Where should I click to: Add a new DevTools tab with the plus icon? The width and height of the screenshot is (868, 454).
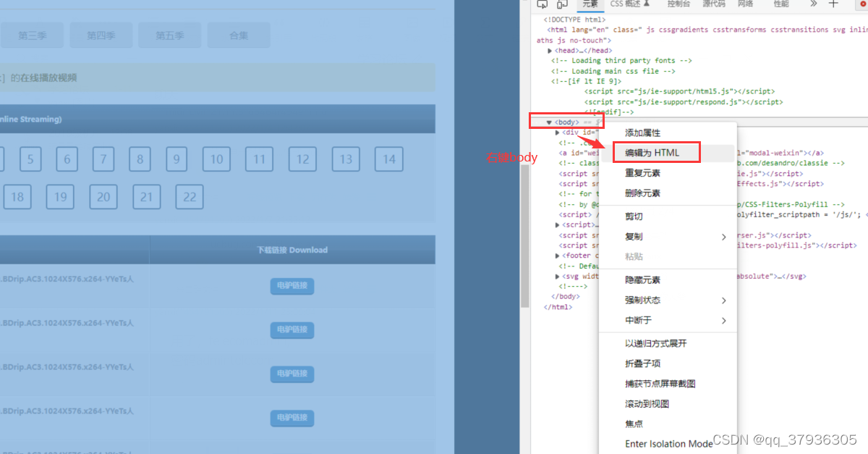tap(833, 4)
